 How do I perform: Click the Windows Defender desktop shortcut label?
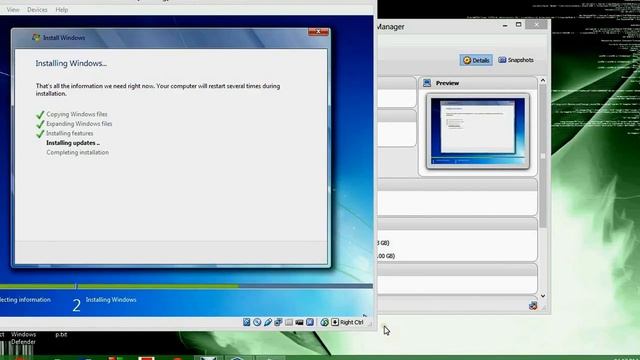(23, 338)
